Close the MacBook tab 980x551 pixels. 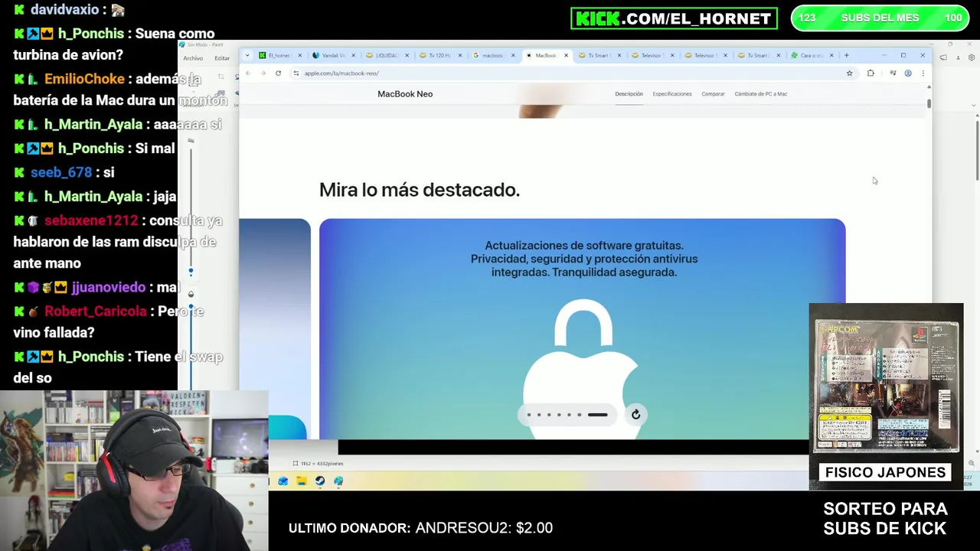[x=566, y=55]
